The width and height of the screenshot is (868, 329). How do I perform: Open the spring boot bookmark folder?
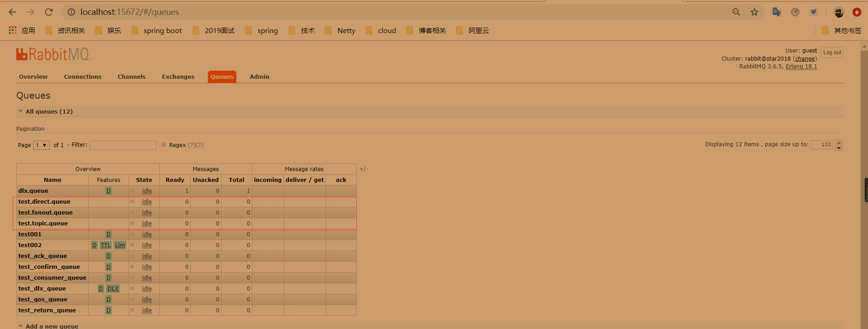(x=157, y=30)
